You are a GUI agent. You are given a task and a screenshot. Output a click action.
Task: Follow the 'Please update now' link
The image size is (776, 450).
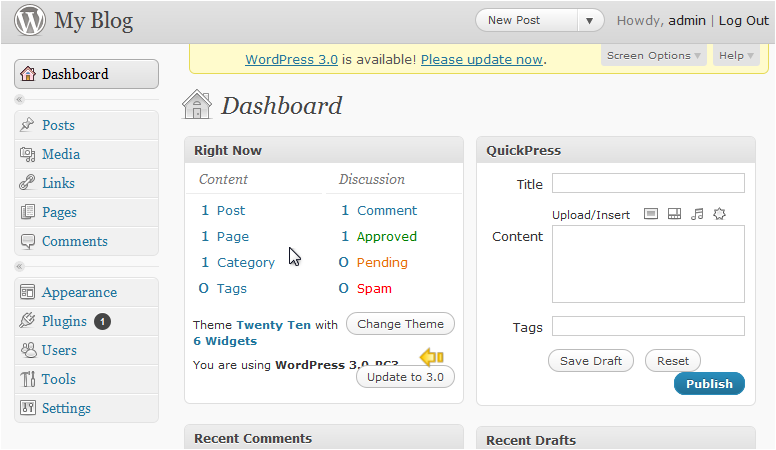pyautogui.click(x=482, y=59)
